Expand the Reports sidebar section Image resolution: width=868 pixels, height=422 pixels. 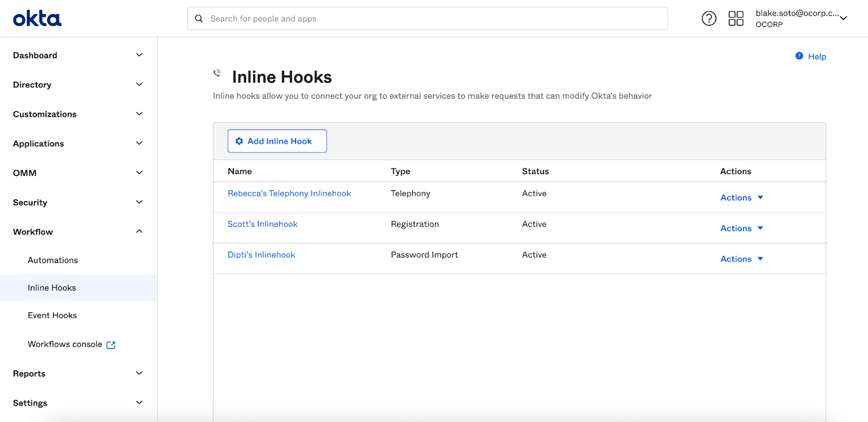(139, 373)
